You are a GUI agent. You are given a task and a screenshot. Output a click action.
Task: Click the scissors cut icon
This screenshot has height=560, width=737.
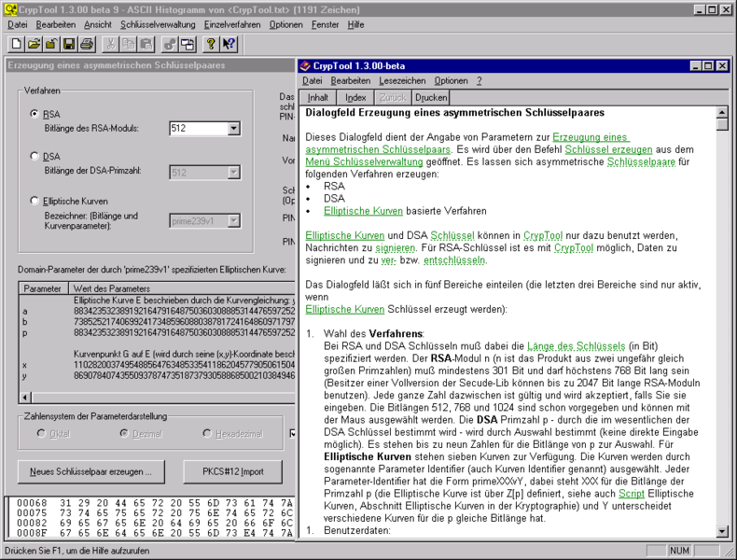click(x=110, y=44)
